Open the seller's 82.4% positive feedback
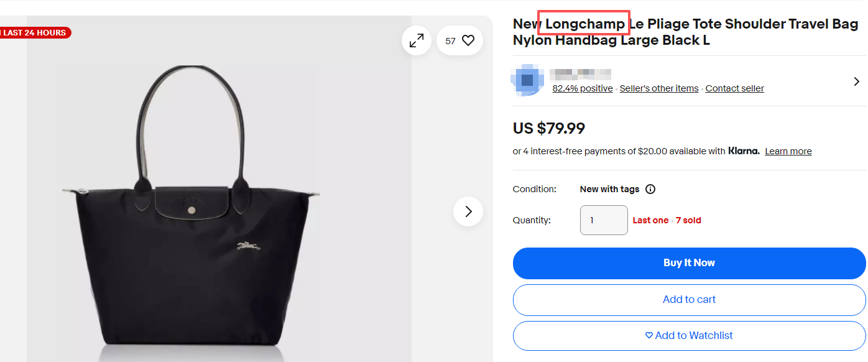The height and width of the screenshot is (362, 868). tap(582, 88)
